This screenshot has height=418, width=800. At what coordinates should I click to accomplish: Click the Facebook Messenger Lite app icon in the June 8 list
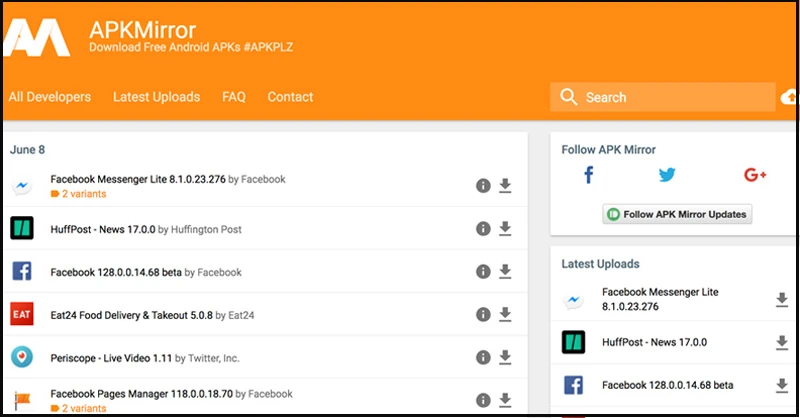(x=22, y=186)
